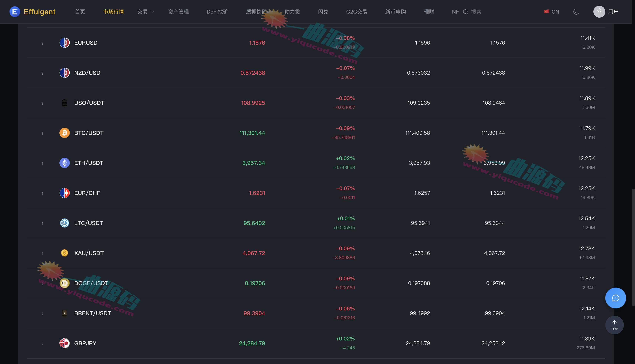
Task: Toggle favorite star for XAU/USDT
Action: (42, 253)
